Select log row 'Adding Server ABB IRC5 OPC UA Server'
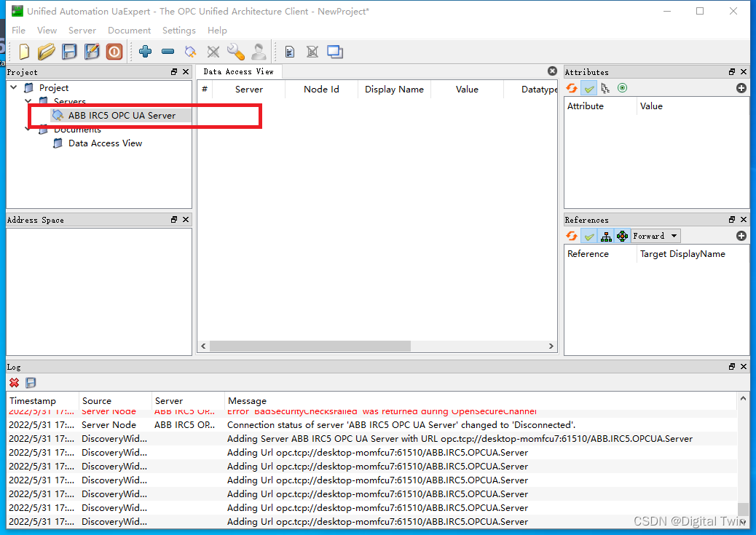Screen dimensions: 756x535 (371, 439)
